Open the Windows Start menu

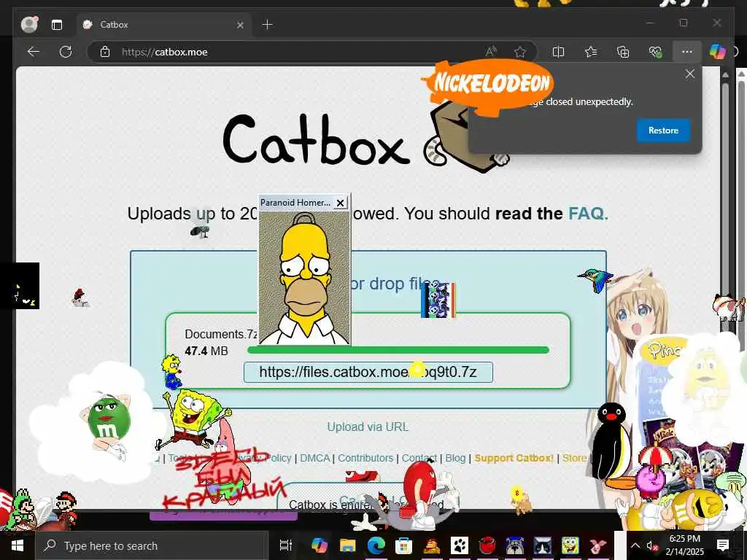[18, 545]
